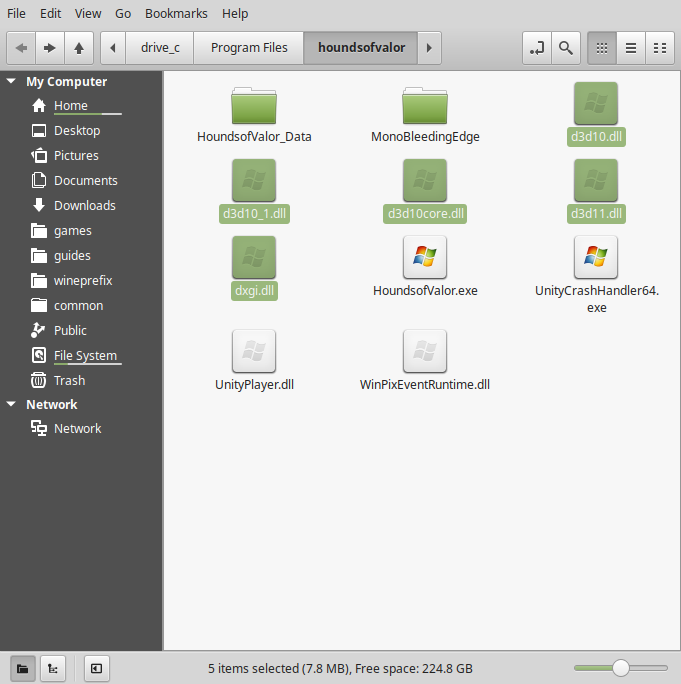Open File System in the sidebar
The height and width of the screenshot is (684, 681).
[81, 356]
